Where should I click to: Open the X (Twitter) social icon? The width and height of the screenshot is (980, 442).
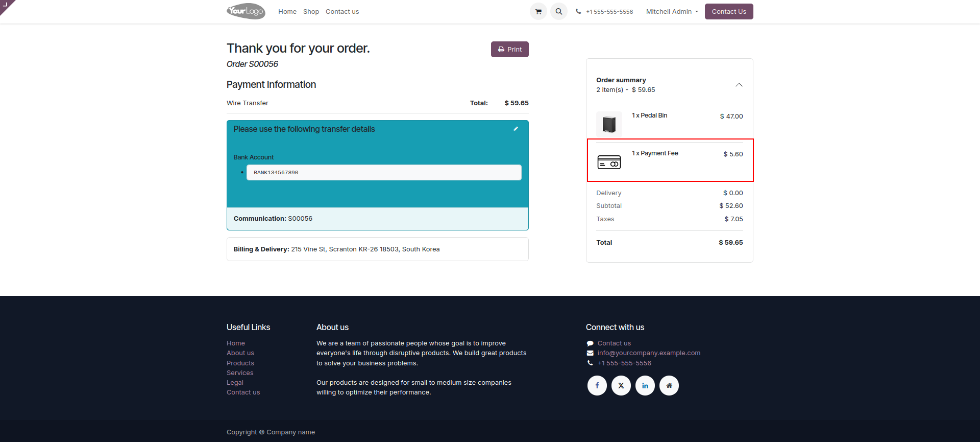point(621,385)
